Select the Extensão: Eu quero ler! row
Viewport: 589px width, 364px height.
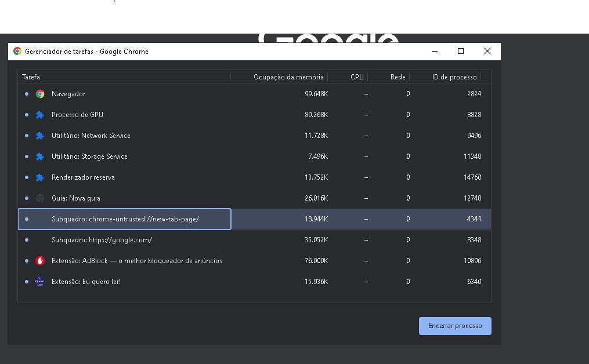[x=254, y=282]
